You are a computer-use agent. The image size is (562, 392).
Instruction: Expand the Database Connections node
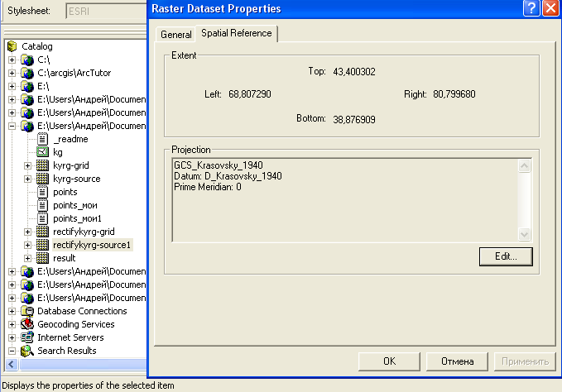(12, 312)
